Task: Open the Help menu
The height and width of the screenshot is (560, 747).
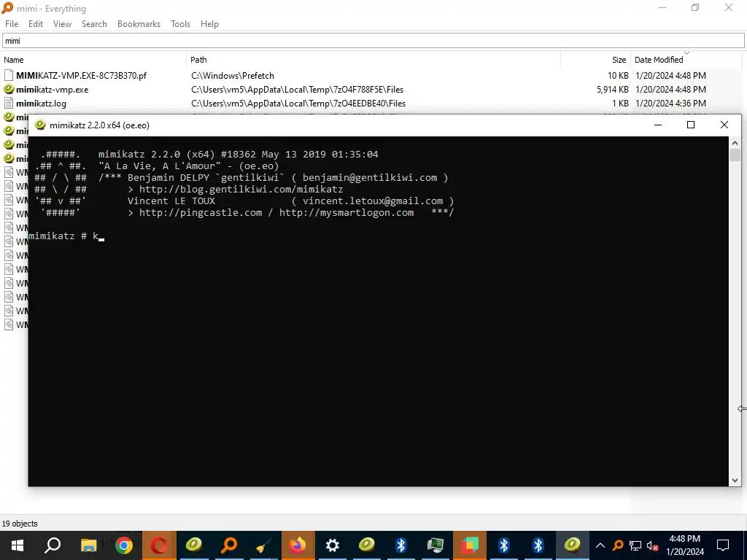Action: [209, 24]
